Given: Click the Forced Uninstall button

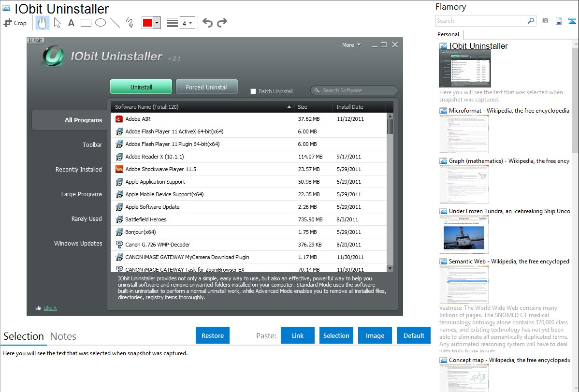Looking at the screenshot, I should coord(207,87).
